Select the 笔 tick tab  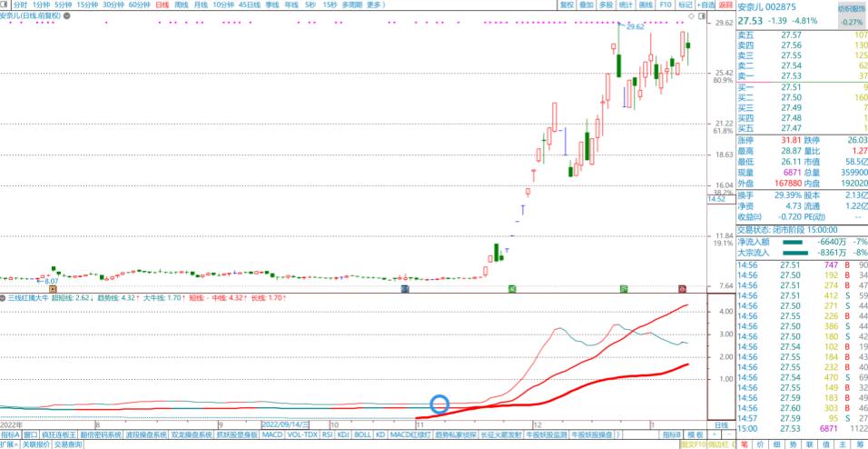pos(744,444)
